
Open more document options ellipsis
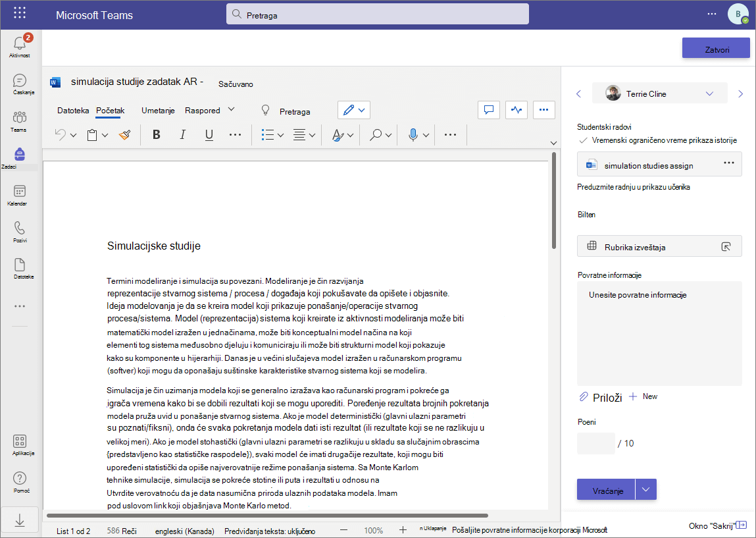pos(544,110)
